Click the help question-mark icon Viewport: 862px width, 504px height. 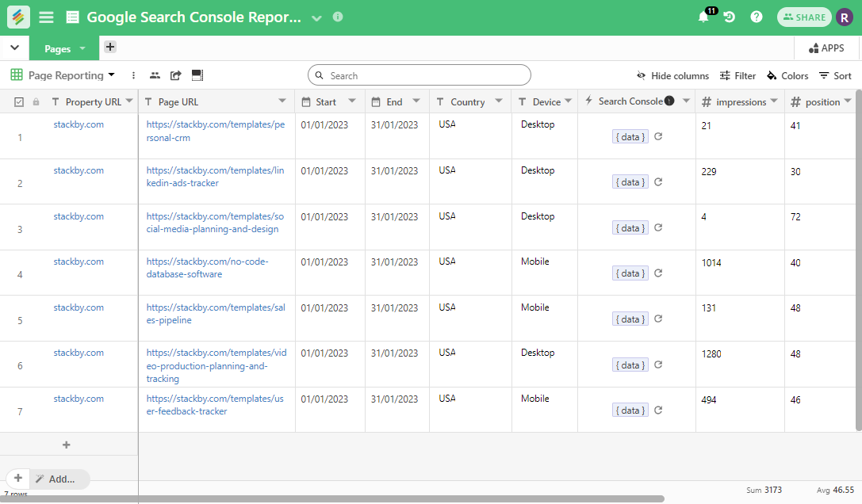click(756, 17)
